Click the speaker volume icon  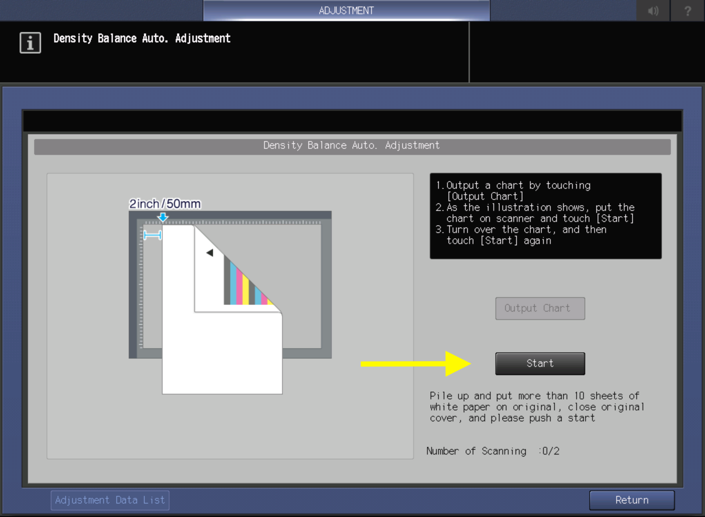coord(653,11)
